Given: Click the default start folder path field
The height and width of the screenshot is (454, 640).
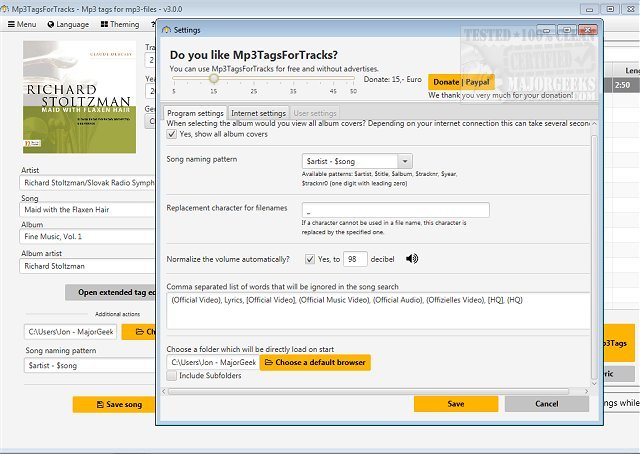Looking at the screenshot, I should 213,362.
